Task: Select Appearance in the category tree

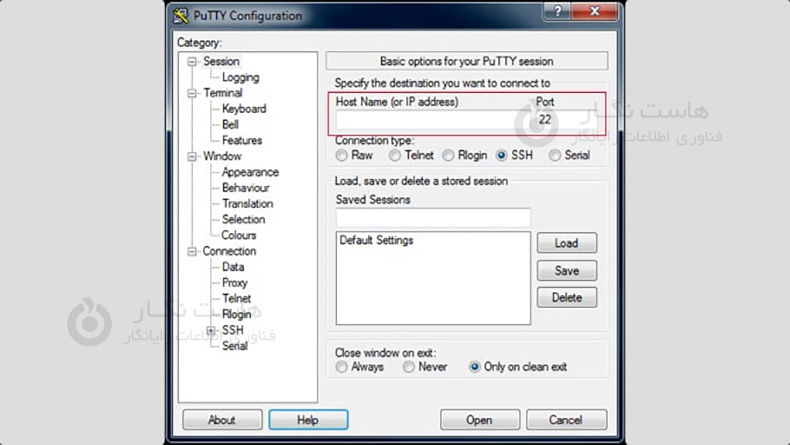Action: (250, 172)
